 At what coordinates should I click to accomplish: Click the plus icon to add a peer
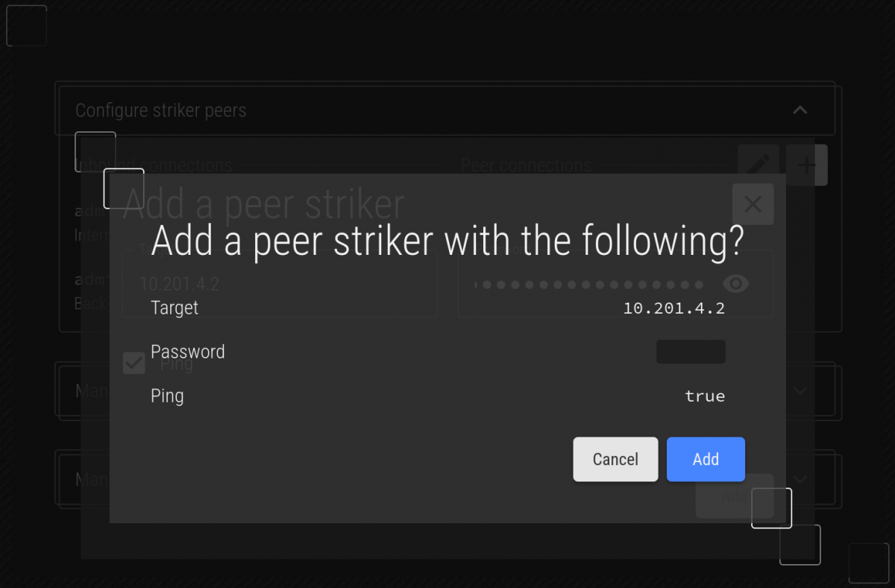pyautogui.click(x=807, y=165)
